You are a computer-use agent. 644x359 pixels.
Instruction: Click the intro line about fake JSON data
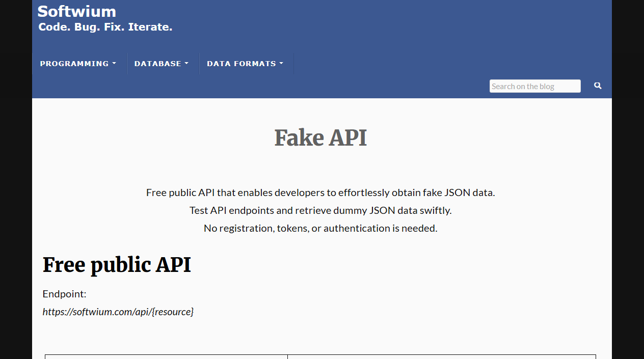(320, 192)
